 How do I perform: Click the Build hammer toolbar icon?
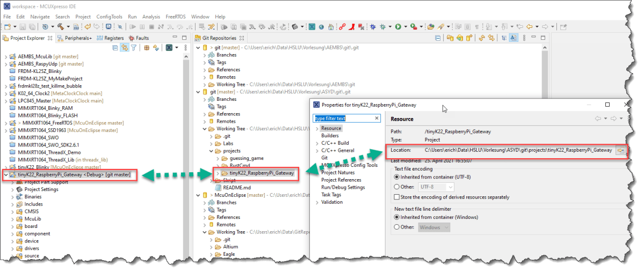coord(60,27)
